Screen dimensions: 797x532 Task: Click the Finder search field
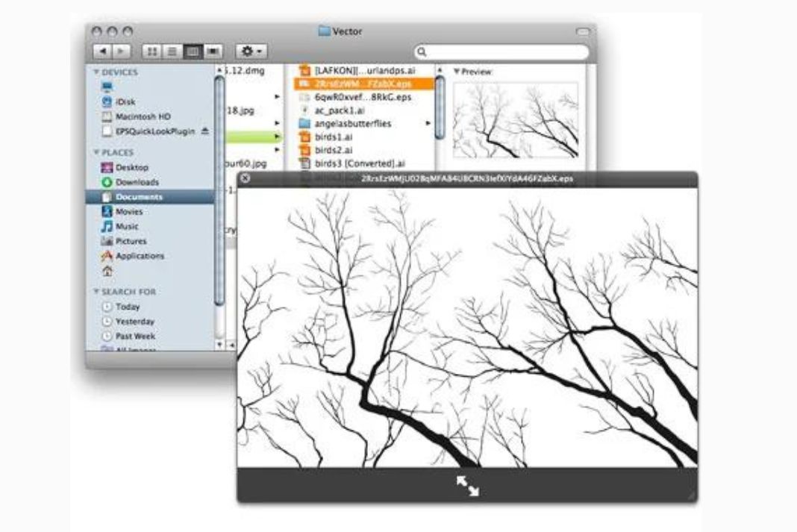pos(504,52)
